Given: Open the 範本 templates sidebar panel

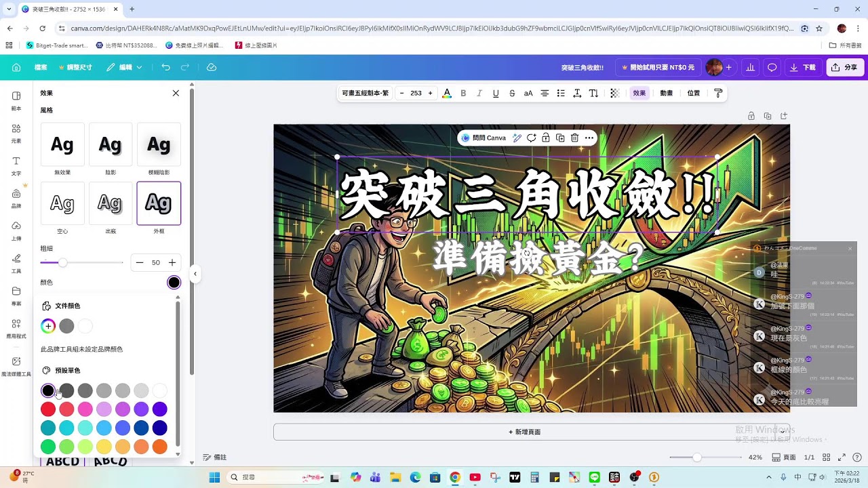Looking at the screenshot, I should coord(16,100).
